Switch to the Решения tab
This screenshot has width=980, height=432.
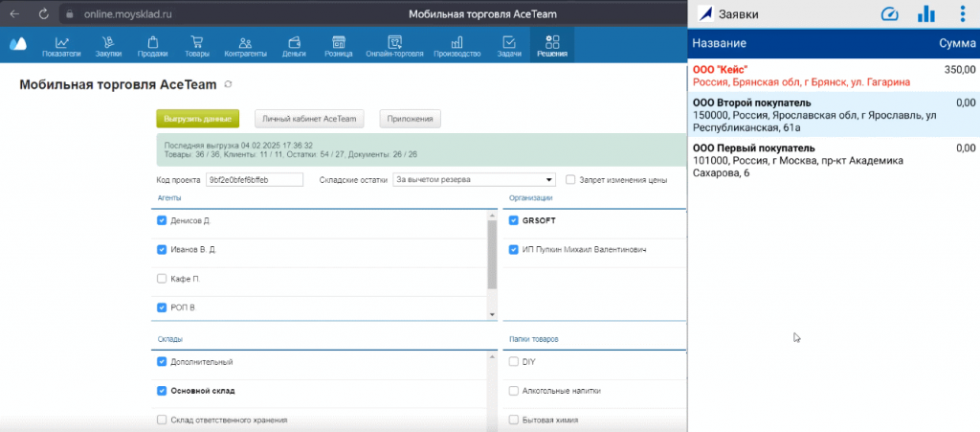pos(551,46)
